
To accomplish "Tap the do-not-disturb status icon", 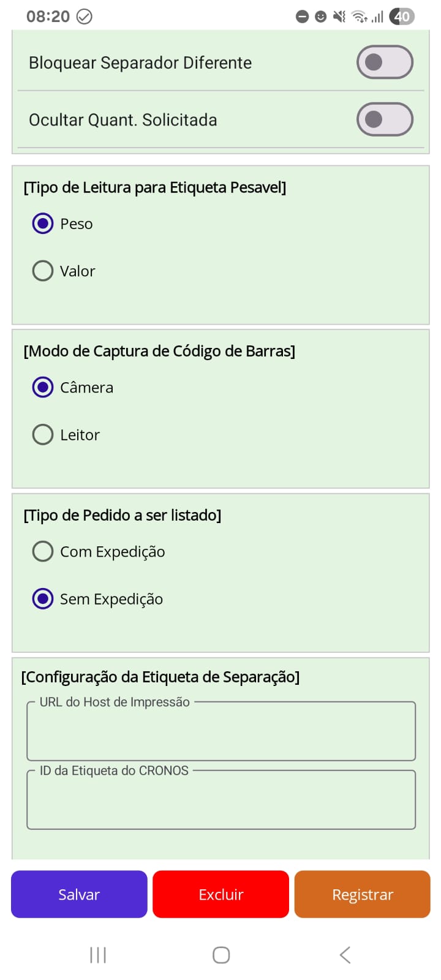I will [x=302, y=17].
